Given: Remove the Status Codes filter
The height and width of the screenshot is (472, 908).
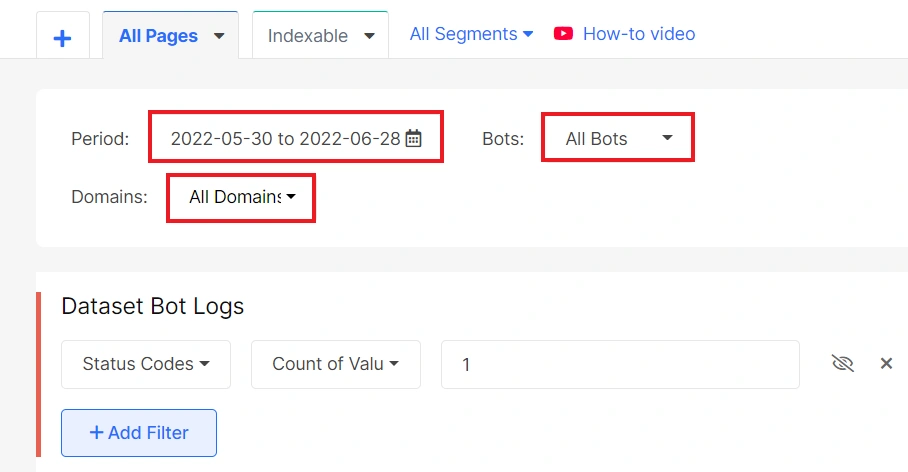Looking at the screenshot, I should click(x=886, y=364).
